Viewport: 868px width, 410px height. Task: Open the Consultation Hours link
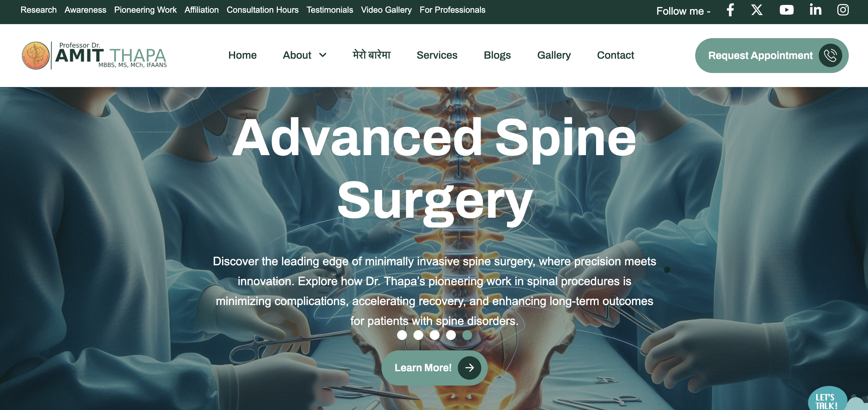coord(262,10)
